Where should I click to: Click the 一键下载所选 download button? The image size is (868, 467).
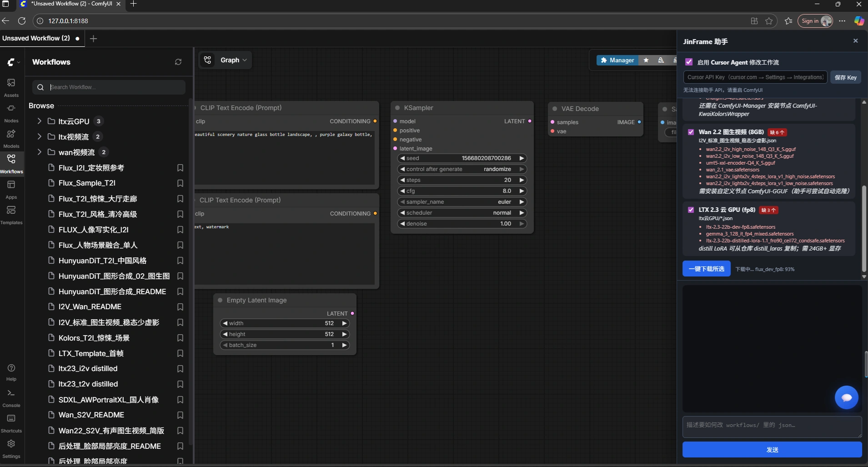point(707,269)
